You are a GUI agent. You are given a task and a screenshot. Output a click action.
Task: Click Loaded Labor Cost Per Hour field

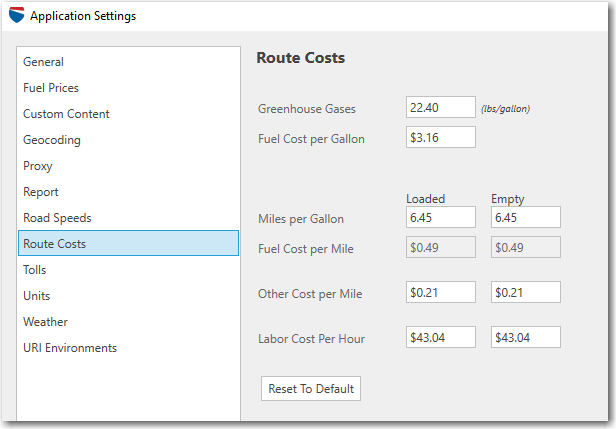(x=441, y=337)
